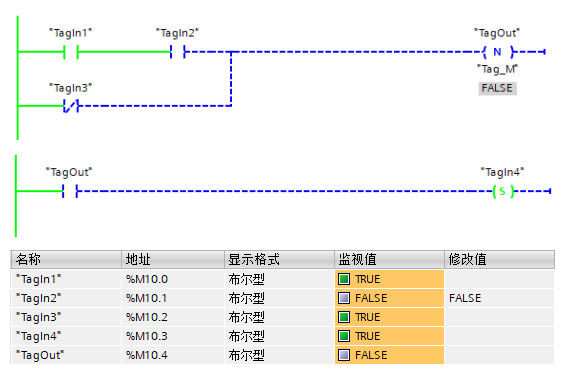This screenshot has width=565, height=375.
Task: Click the green TRUE indicator for TagIn1
Action: pos(344,279)
